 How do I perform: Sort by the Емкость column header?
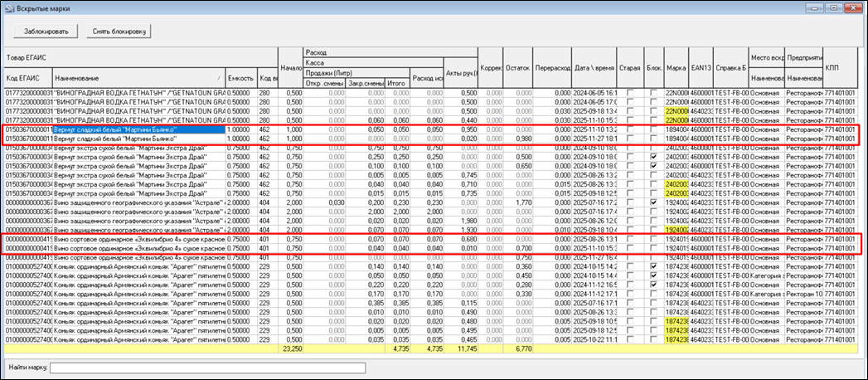(240, 76)
